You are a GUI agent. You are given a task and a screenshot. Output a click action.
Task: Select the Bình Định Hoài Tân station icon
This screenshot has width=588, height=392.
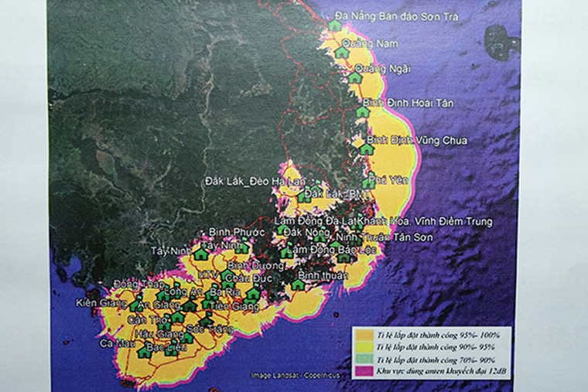[x=362, y=112]
